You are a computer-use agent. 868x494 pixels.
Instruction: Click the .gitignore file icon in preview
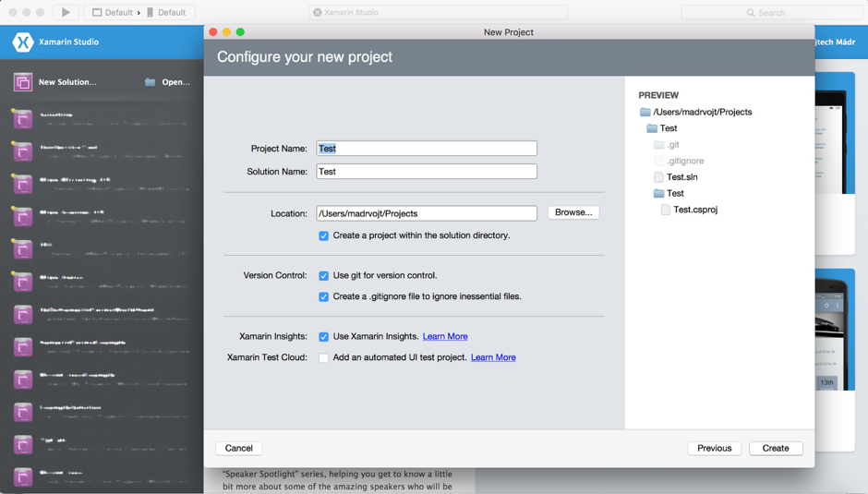658,161
